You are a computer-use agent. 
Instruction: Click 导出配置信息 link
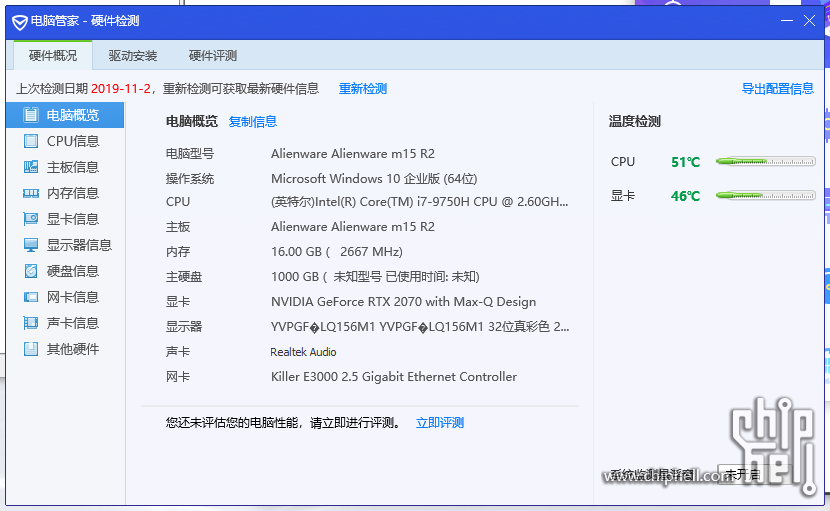[778, 88]
